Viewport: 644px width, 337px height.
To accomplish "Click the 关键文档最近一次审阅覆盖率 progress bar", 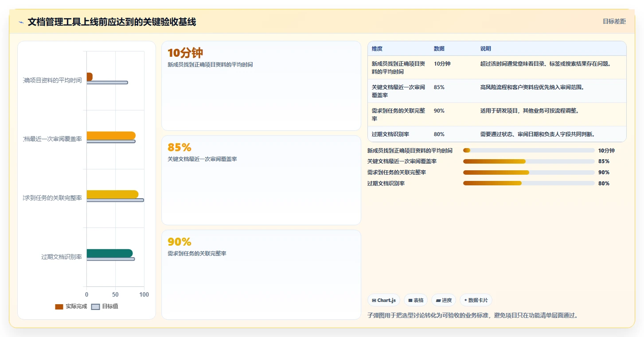I will [x=529, y=161].
